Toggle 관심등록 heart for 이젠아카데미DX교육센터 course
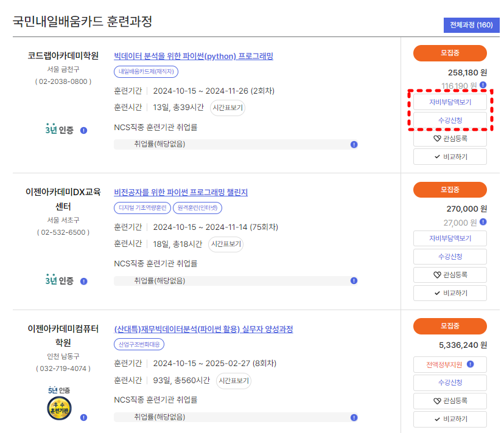The width and height of the screenshot is (504, 433). [450, 275]
